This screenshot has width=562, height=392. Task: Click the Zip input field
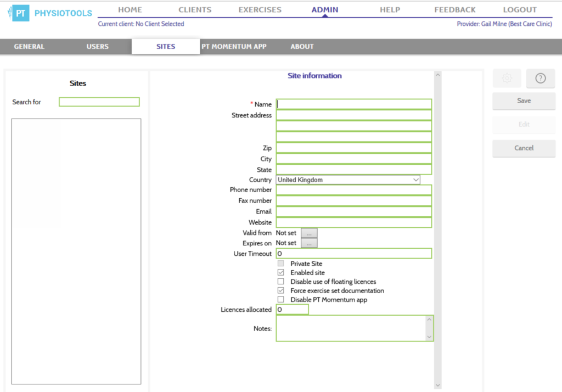coord(354,148)
